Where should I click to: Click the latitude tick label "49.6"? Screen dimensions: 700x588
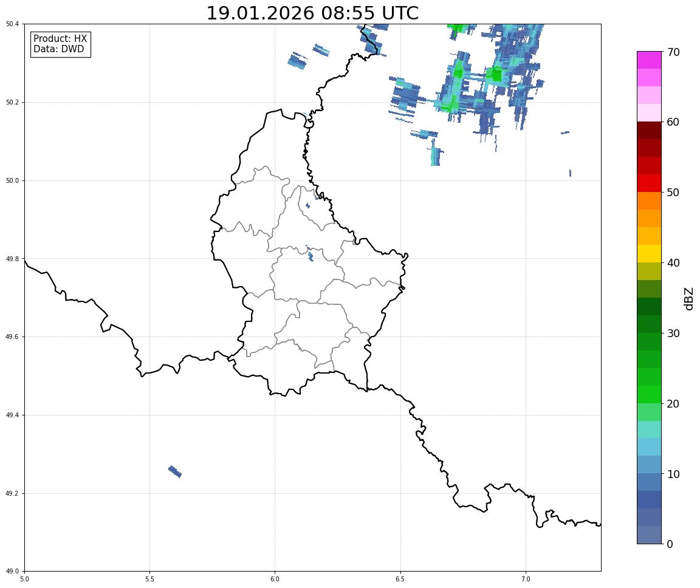13,337
